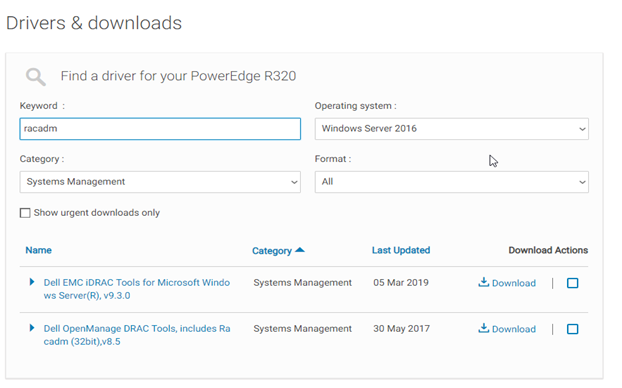Open the Operating system dropdown
622x388 pixels.
(451, 129)
